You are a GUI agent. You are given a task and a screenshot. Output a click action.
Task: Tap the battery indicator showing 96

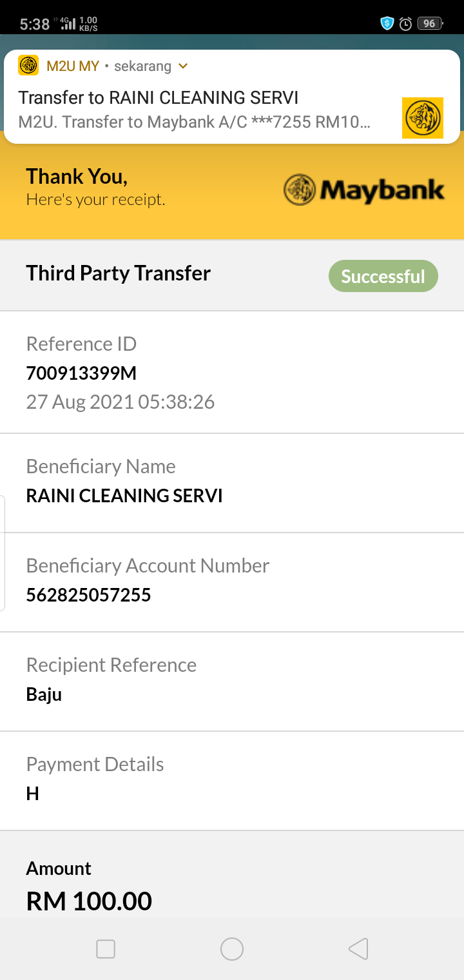(x=430, y=24)
